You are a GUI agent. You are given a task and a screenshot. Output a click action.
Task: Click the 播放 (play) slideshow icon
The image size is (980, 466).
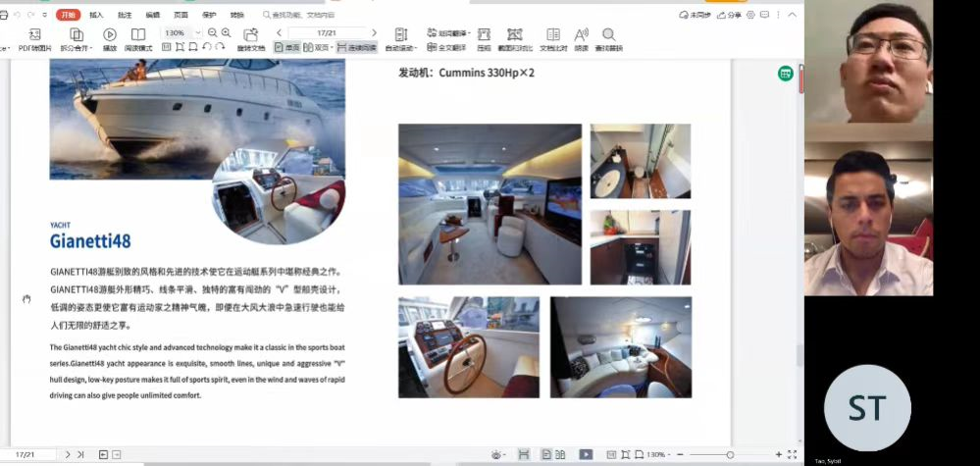(x=109, y=35)
